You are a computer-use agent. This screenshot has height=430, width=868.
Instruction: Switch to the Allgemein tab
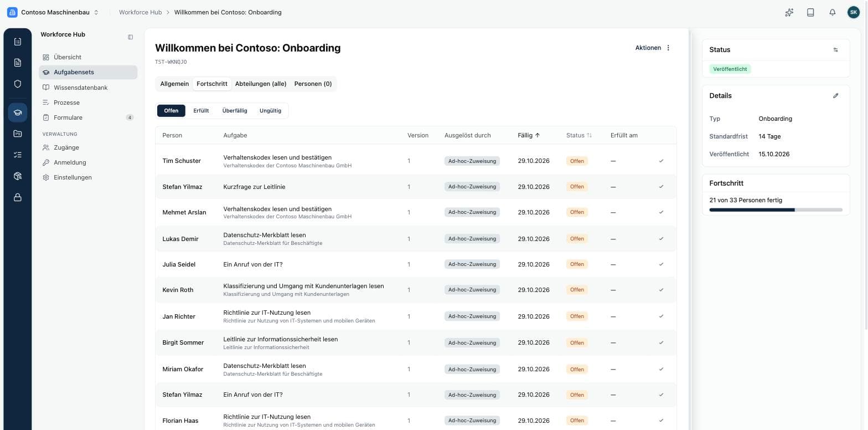coord(174,84)
